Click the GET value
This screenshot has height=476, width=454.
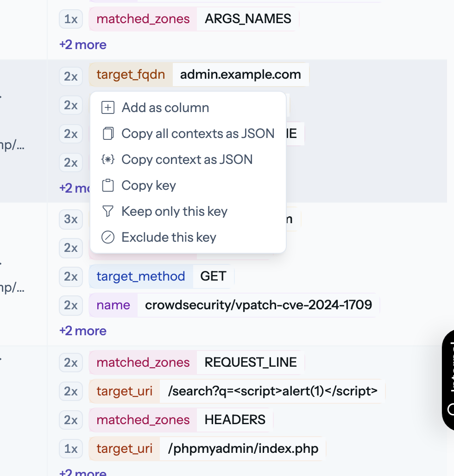[x=213, y=276]
